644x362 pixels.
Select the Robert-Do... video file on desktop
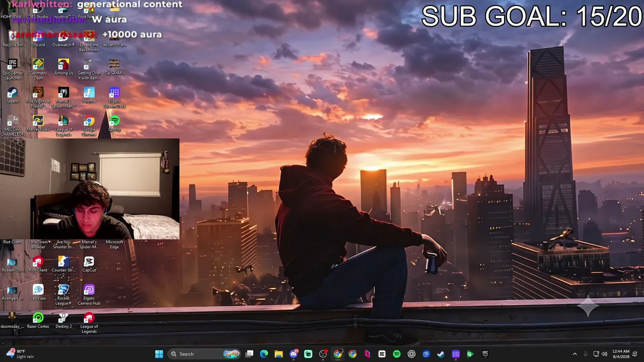(x=13, y=264)
